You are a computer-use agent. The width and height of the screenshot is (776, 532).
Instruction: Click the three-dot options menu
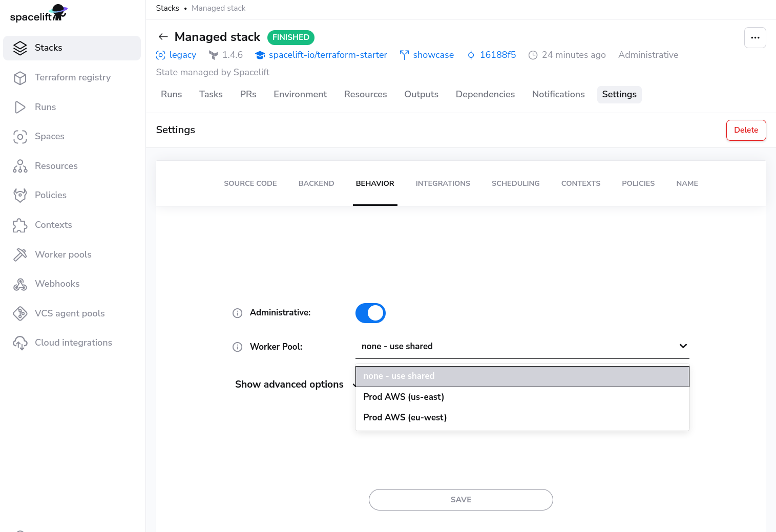coord(755,37)
